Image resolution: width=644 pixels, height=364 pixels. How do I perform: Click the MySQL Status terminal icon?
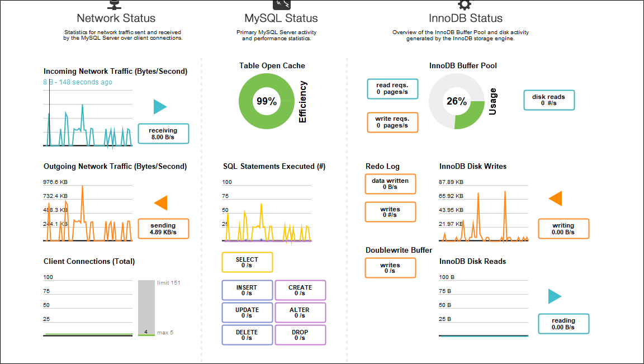point(281,4)
